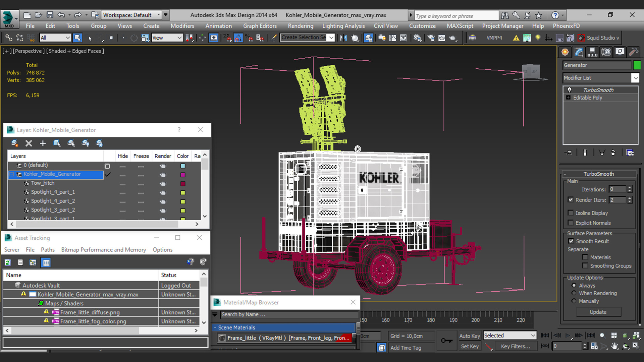Click the Auto Key button
This screenshot has width=644, height=362.
pyautogui.click(x=470, y=336)
